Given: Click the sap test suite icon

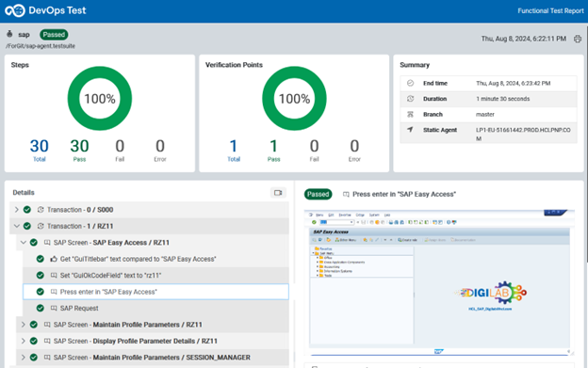Looking at the screenshot, I should tap(9, 34).
